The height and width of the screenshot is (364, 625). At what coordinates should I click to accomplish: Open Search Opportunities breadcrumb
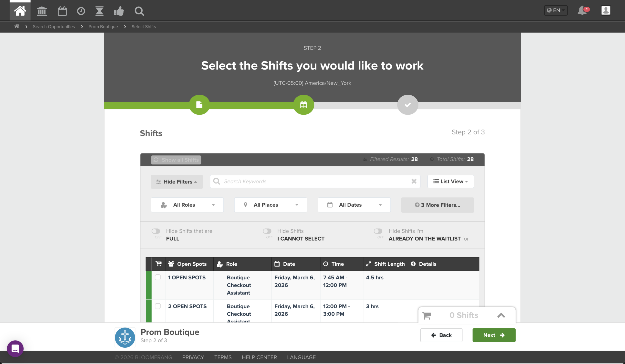tap(53, 27)
